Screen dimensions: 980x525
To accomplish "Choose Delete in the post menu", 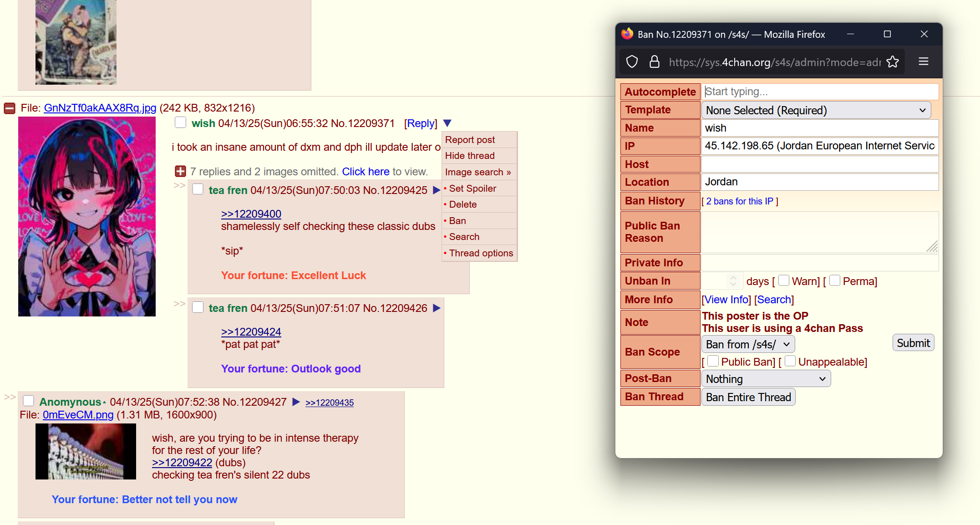I will [462, 204].
